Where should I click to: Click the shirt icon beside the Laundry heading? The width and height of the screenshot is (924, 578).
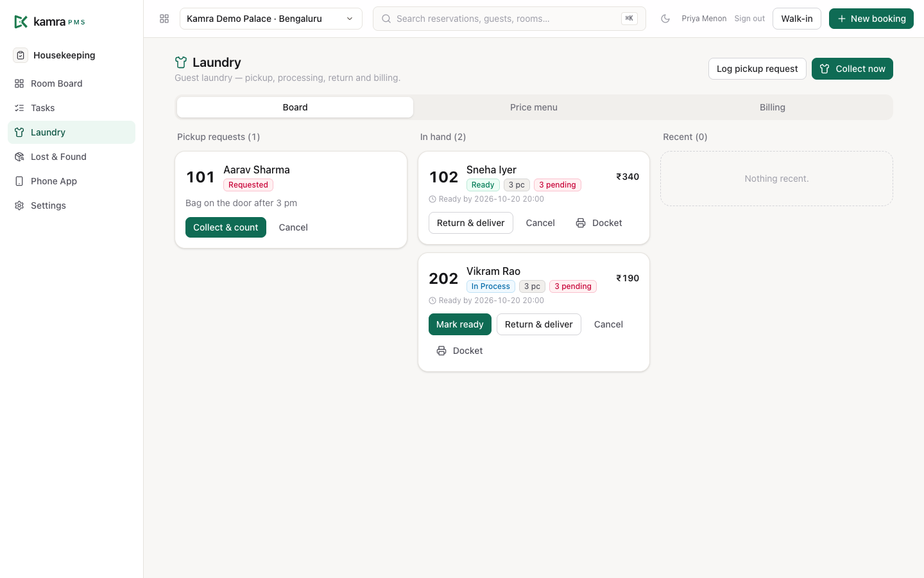(x=181, y=62)
